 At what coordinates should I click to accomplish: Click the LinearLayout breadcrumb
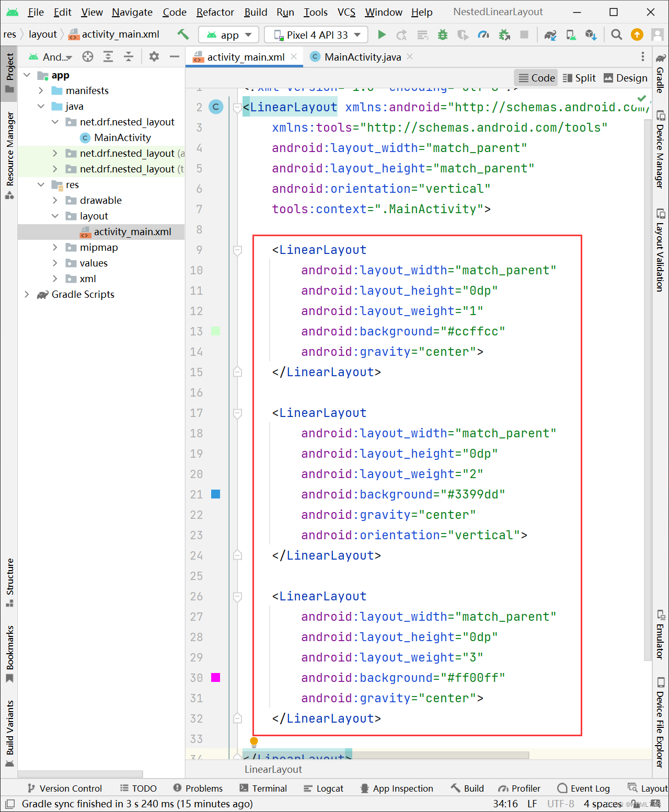(x=273, y=769)
